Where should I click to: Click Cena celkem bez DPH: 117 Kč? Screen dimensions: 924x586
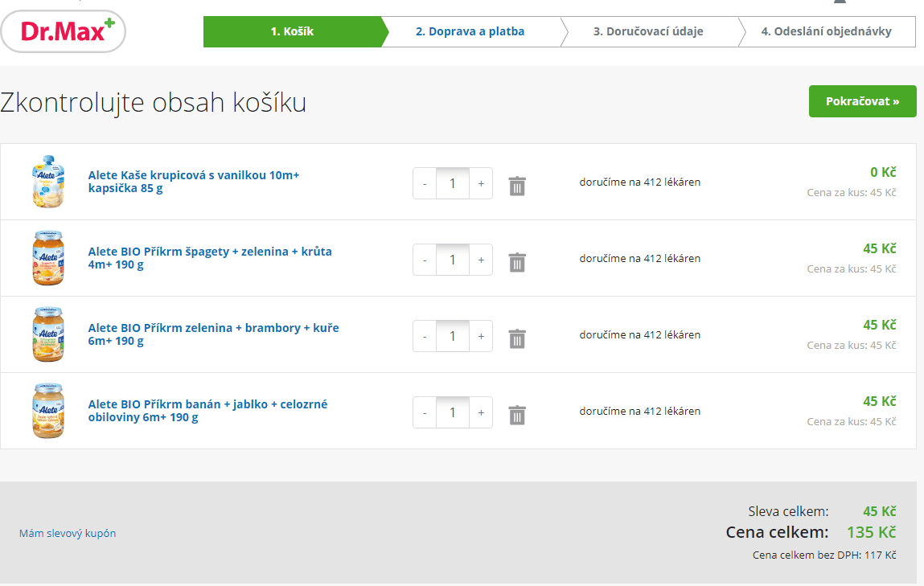tap(824, 555)
